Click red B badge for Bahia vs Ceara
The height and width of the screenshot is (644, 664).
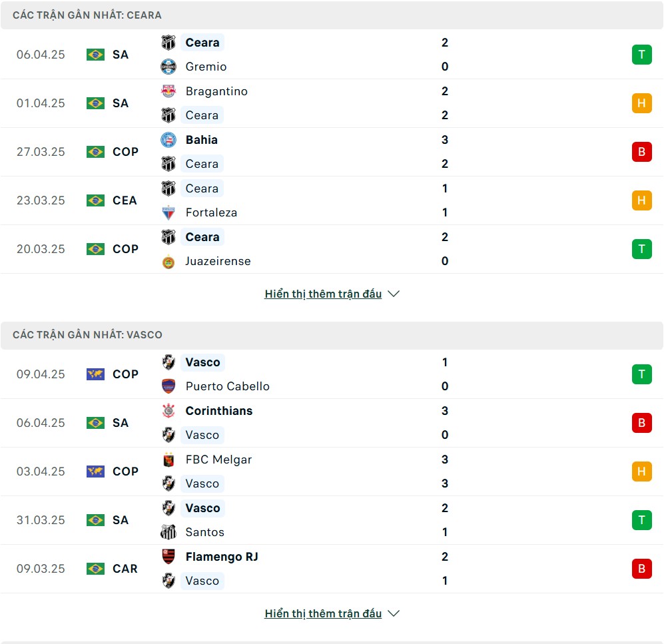[x=641, y=152]
